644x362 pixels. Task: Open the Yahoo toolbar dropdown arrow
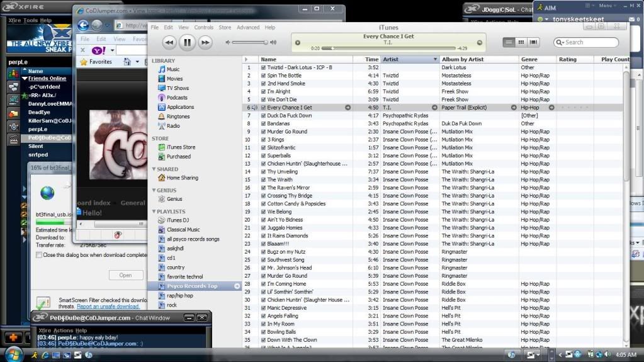coord(112,50)
